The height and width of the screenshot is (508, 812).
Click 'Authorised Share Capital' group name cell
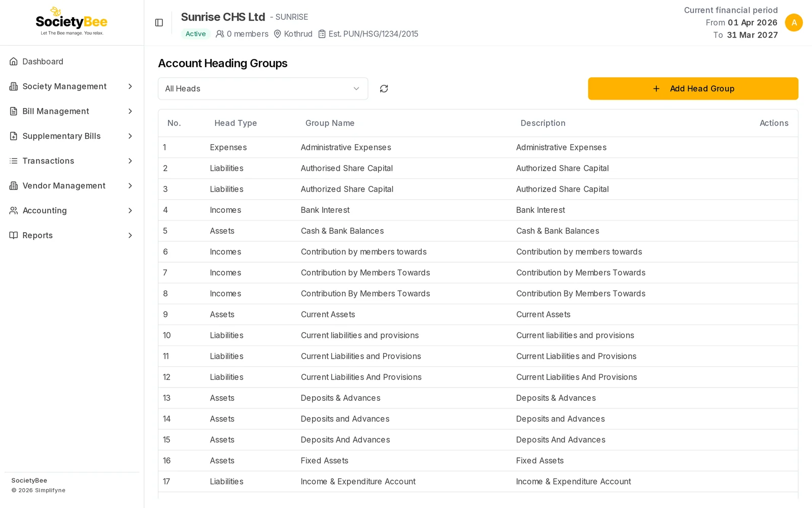[347, 168]
